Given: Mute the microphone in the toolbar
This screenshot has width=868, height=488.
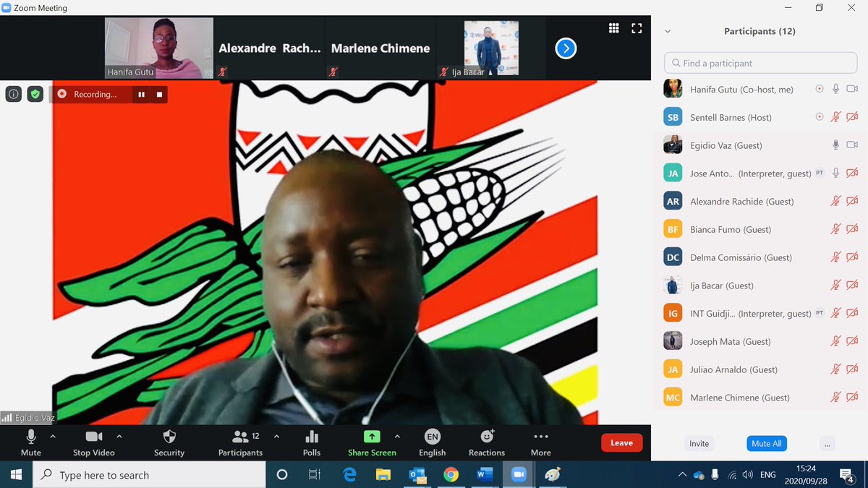Looking at the screenshot, I should (31, 442).
